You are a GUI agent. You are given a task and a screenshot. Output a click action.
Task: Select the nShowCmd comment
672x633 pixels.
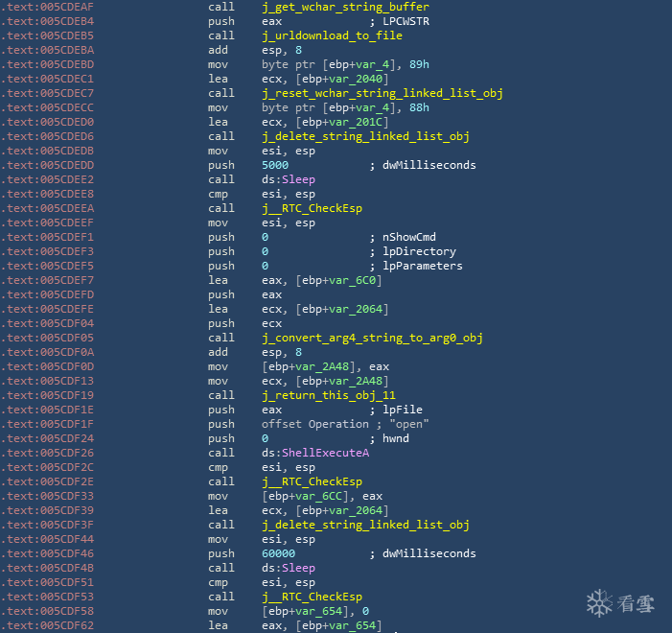point(409,237)
